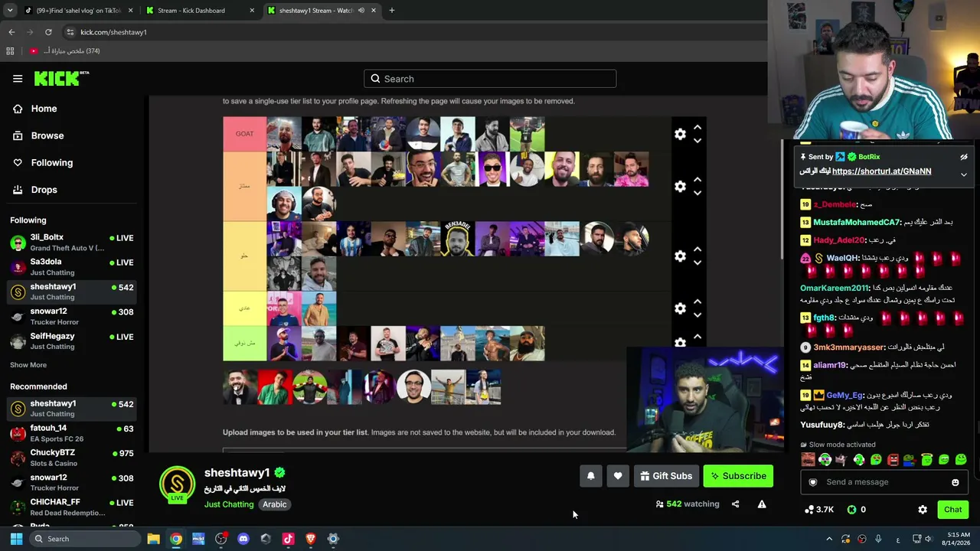Click the Kicks currency balance icon

click(x=851, y=510)
